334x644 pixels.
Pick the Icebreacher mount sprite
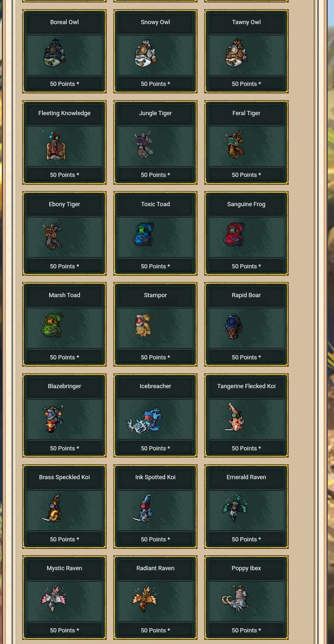click(x=144, y=421)
